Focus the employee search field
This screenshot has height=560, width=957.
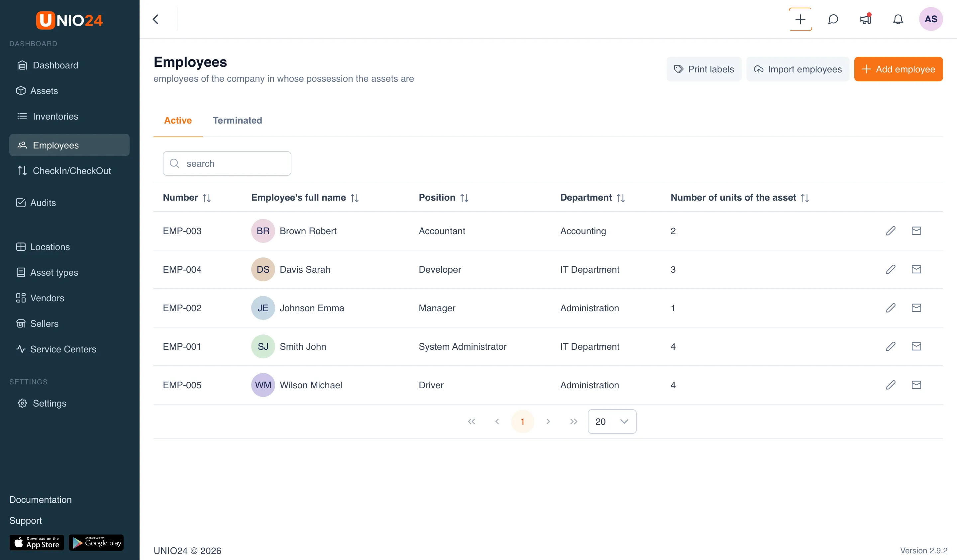pos(227,164)
